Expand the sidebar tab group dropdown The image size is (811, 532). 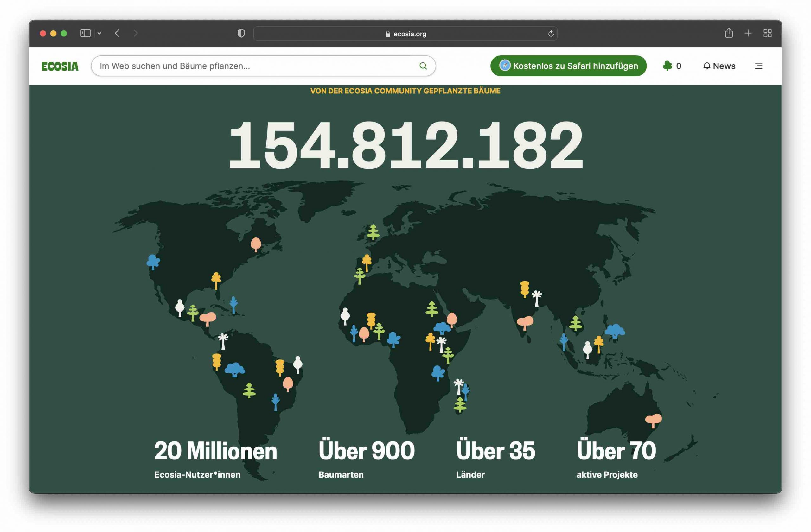[x=99, y=33]
